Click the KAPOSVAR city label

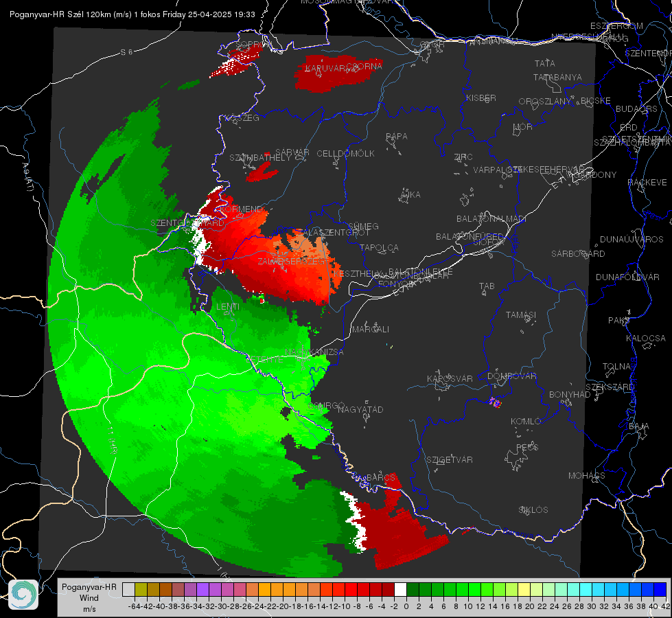click(x=450, y=378)
